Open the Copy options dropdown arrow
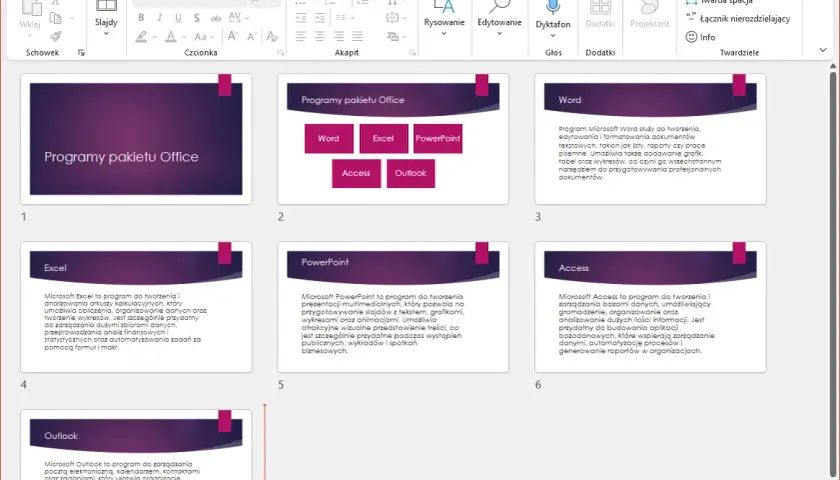840x480 pixels. (72, 18)
